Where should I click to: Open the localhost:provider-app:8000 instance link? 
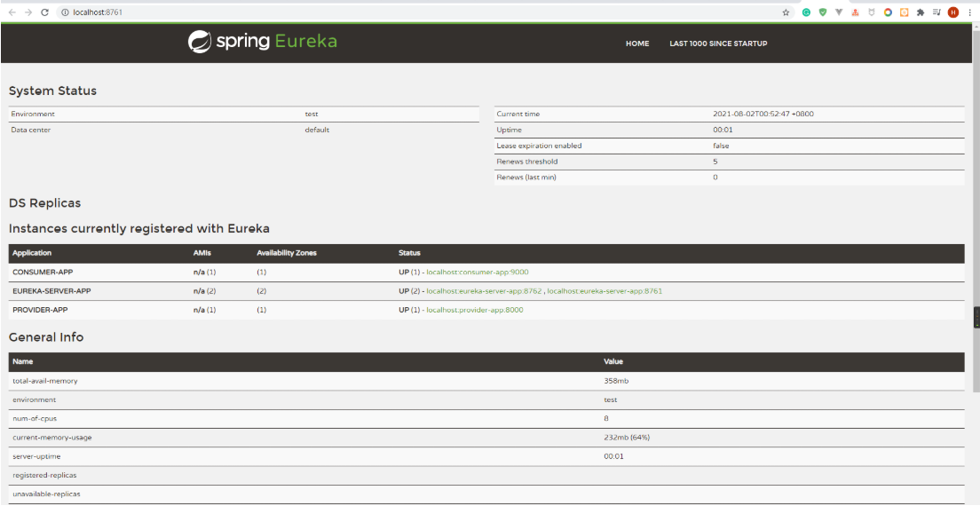tap(475, 310)
